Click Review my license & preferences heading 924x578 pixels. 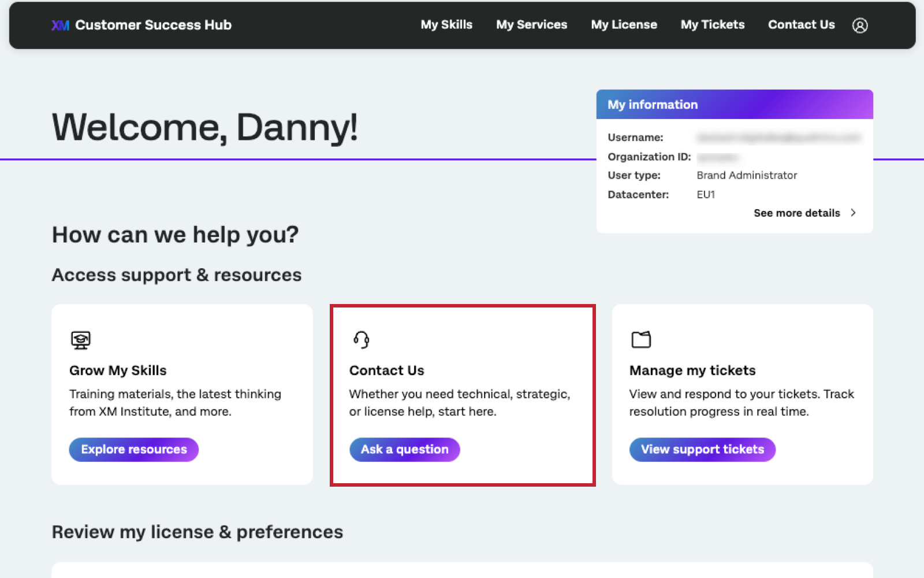198,532
